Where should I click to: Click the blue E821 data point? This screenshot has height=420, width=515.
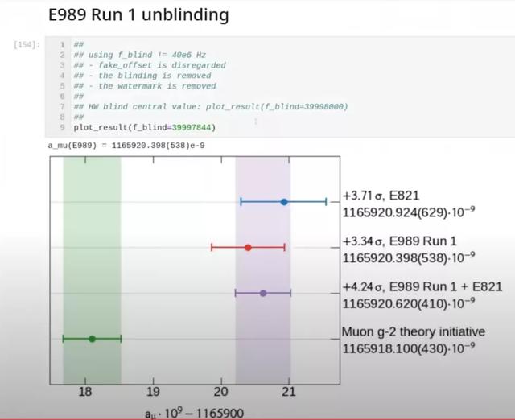(x=284, y=202)
